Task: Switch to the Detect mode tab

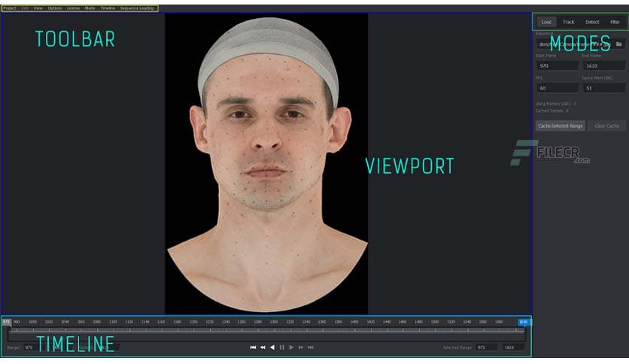Action: coord(592,23)
